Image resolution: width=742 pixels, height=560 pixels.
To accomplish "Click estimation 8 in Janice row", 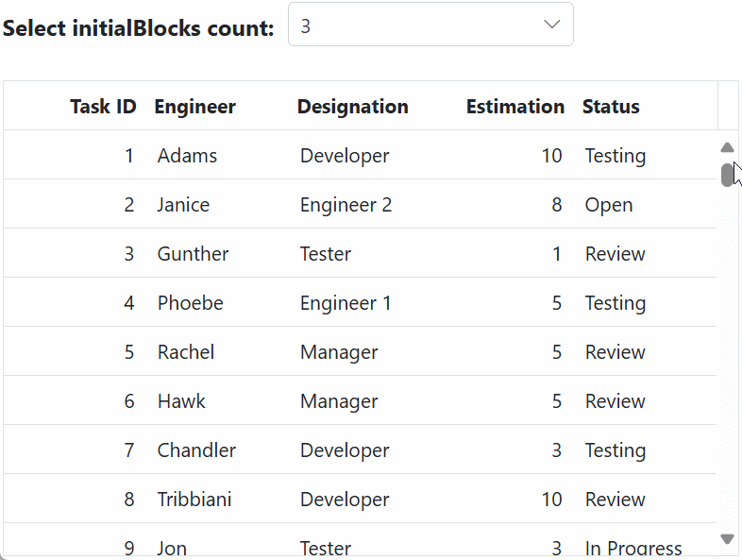I will click(557, 205).
